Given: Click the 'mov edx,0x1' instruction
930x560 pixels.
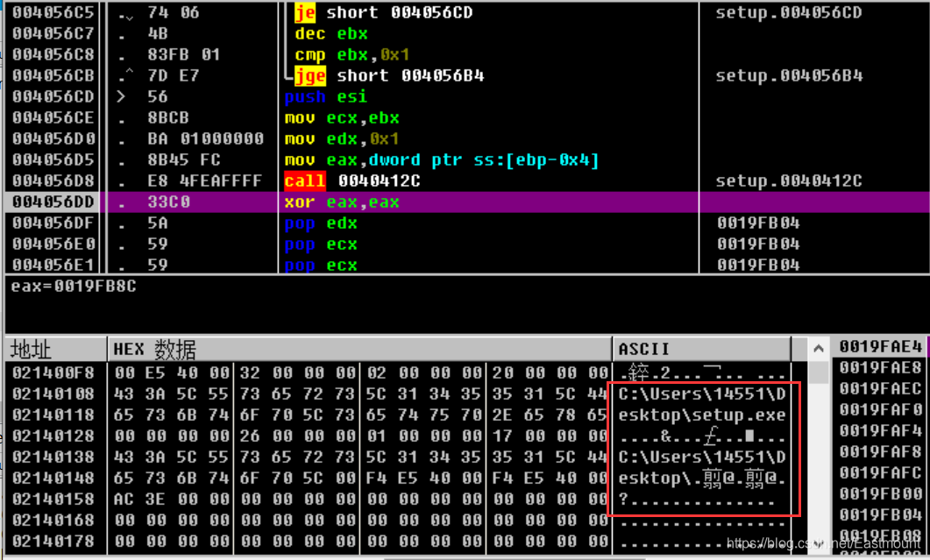Looking at the screenshot, I should 342,138.
